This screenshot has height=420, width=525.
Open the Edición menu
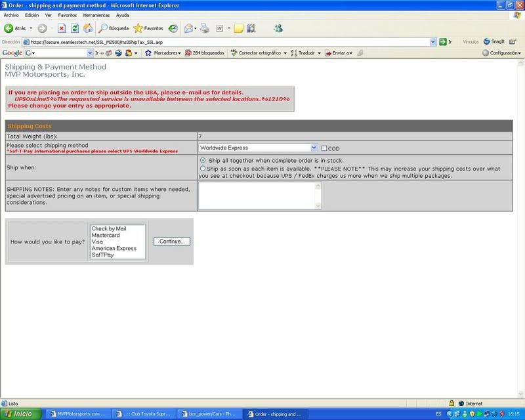click(x=31, y=15)
